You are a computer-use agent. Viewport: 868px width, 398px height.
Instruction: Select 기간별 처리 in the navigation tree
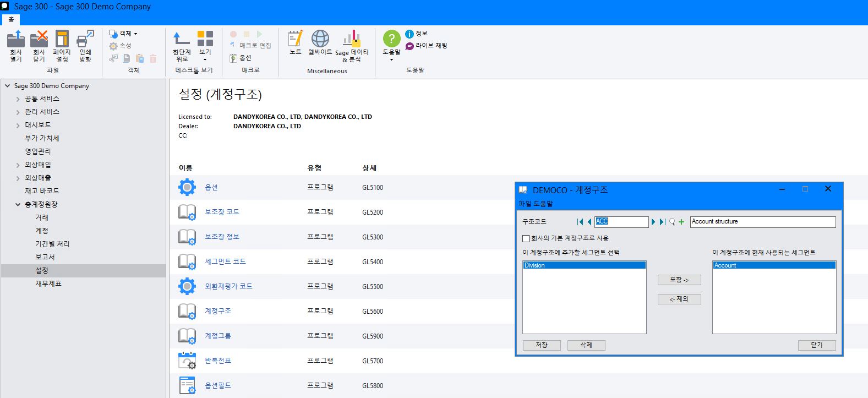click(52, 244)
